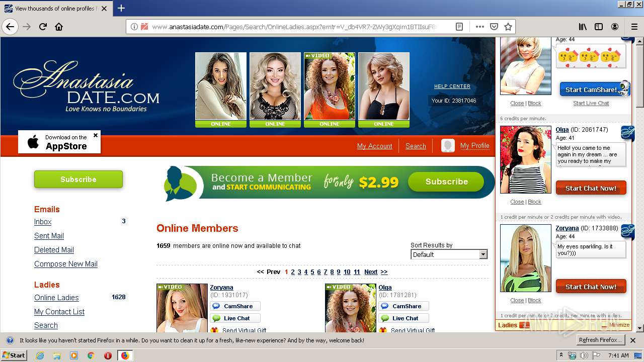644x362 pixels.
Task: Click Start Live Chat link in chat panel
Action: pyautogui.click(x=591, y=103)
